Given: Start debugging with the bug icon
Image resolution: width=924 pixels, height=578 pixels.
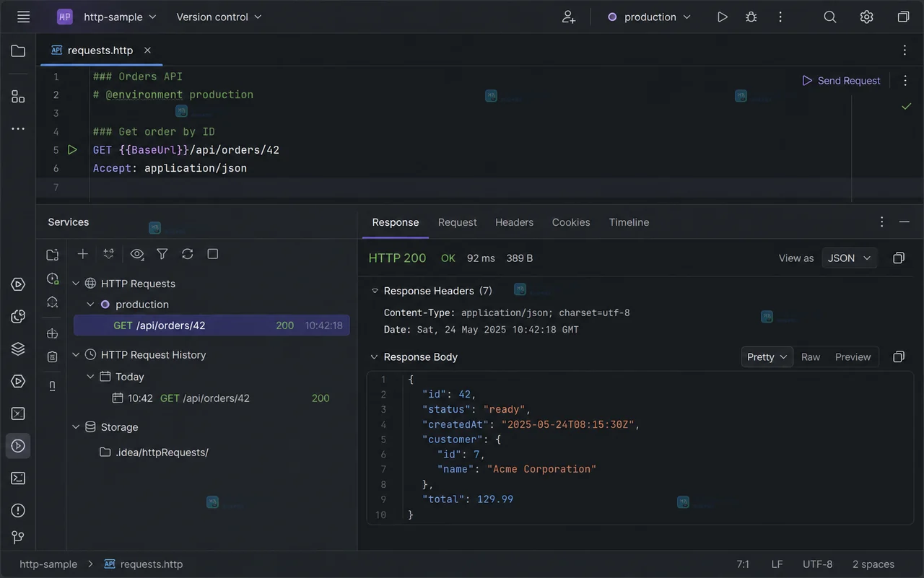Looking at the screenshot, I should pyautogui.click(x=751, y=17).
